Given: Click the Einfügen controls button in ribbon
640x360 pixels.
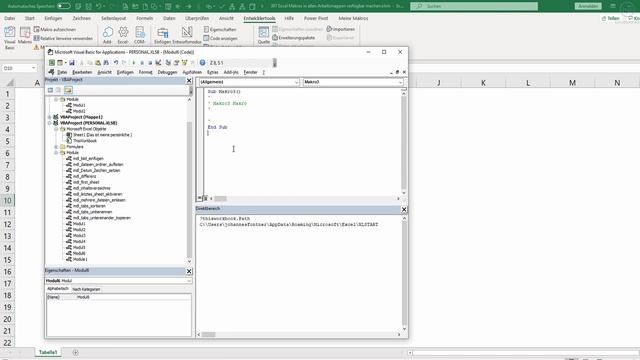Looking at the screenshot, I should pyautogui.click(x=162, y=35).
